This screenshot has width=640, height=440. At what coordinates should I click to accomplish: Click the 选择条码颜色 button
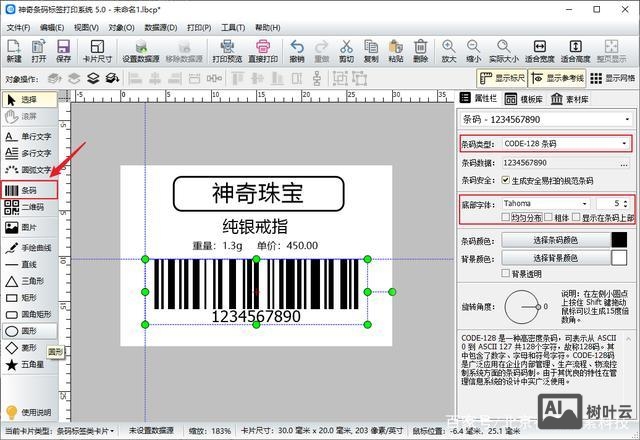tap(556, 240)
